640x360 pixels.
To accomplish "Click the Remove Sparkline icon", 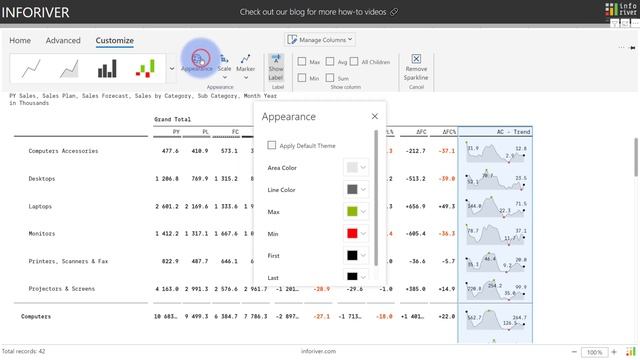I will click(x=416, y=59).
